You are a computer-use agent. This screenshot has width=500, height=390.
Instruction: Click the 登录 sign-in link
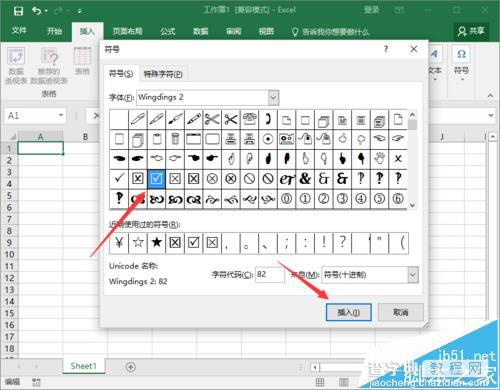coord(372,10)
